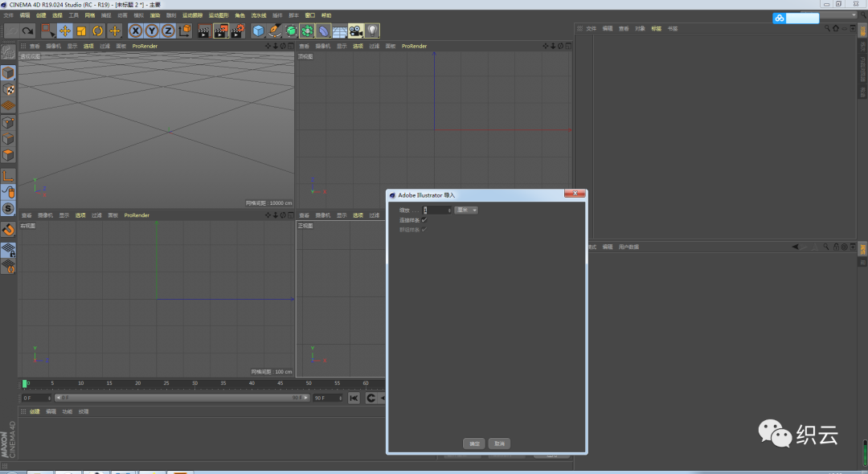This screenshot has height=474, width=868.
Task: Click Render to Picture Viewer icon
Action: [x=221, y=31]
